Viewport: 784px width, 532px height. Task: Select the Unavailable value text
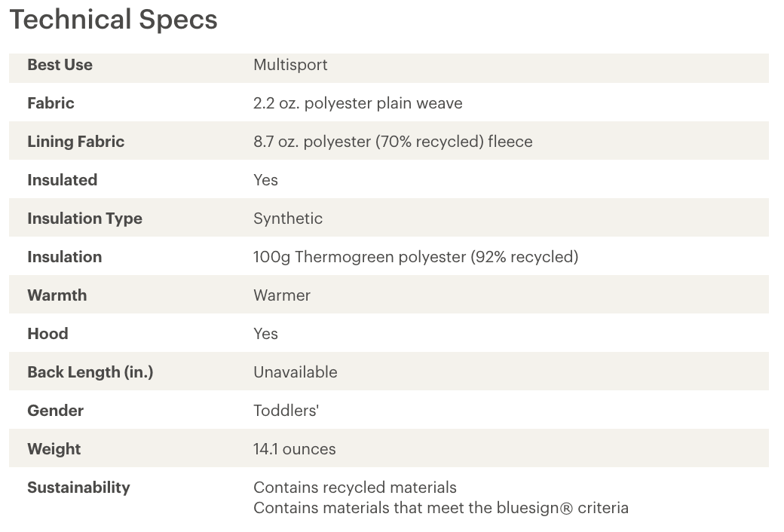pyautogui.click(x=296, y=372)
